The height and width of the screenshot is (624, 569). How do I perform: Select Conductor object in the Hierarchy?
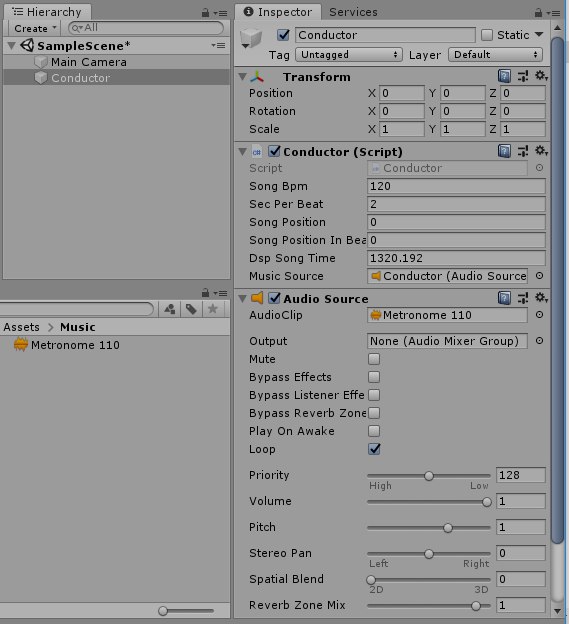pos(117,78)
